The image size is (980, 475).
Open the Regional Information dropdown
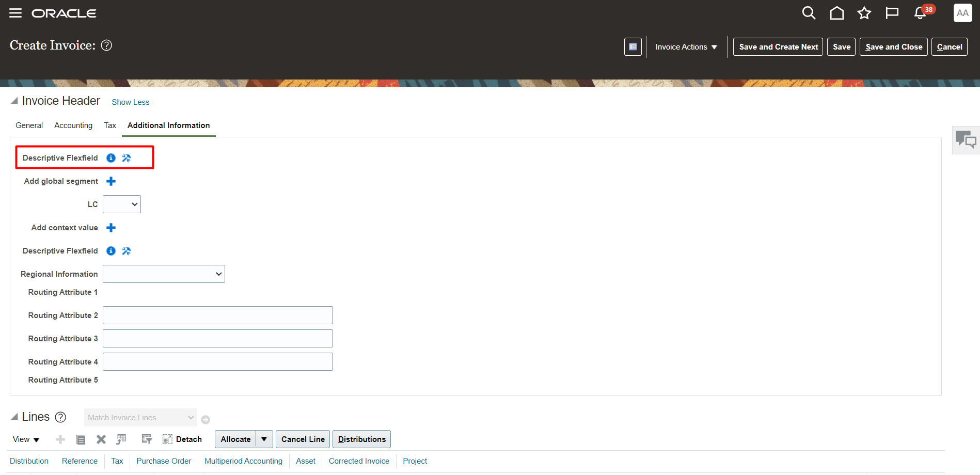tap(163, 274)
